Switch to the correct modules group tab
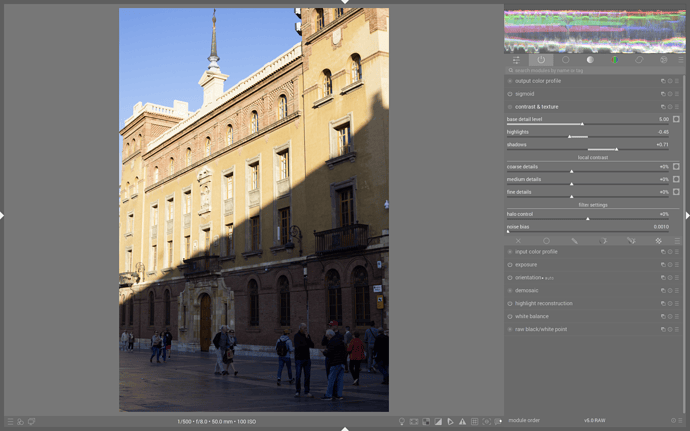Viewport: 690px width, 431px height. [x=639, y=60]
